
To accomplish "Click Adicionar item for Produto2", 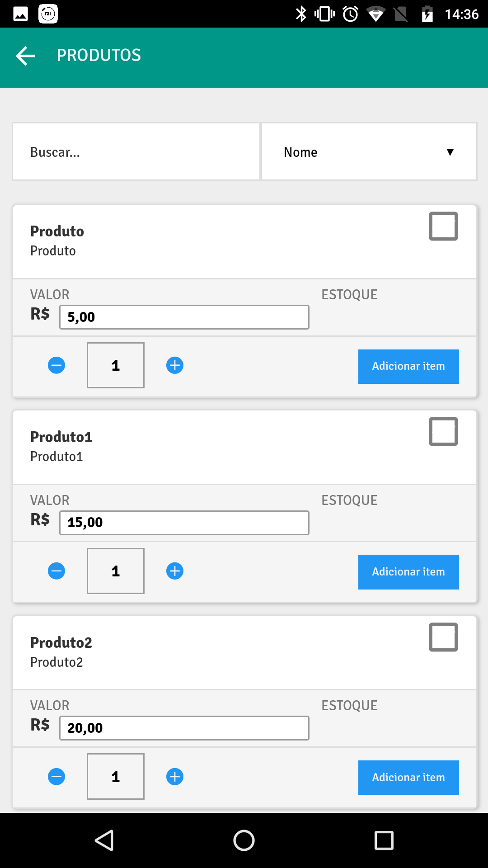I will pyautogui.click(x=408, y=778).
